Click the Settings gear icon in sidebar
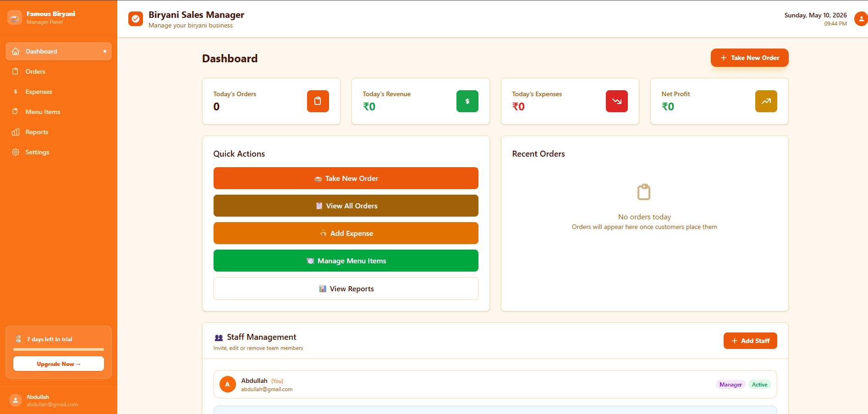 [16, 152]
